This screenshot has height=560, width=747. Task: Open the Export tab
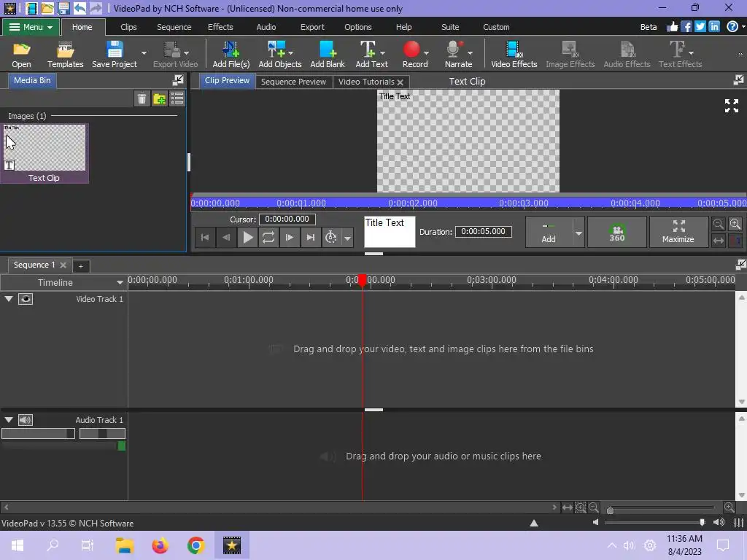312,27
